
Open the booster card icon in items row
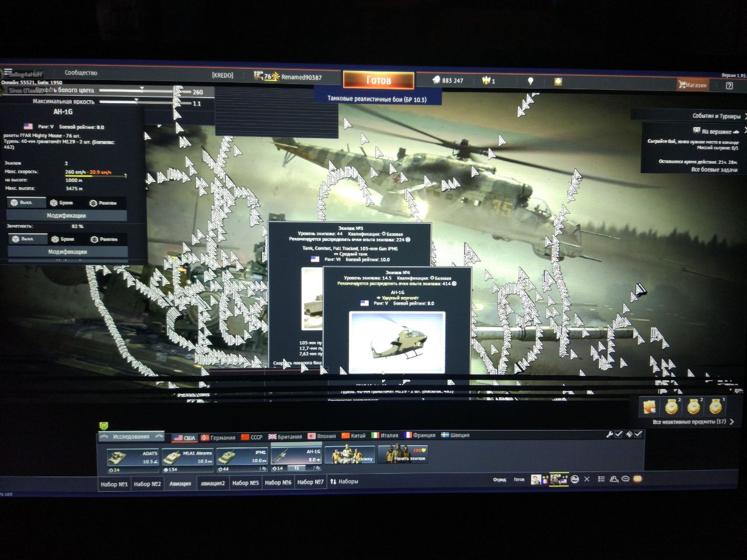(649, 406)
